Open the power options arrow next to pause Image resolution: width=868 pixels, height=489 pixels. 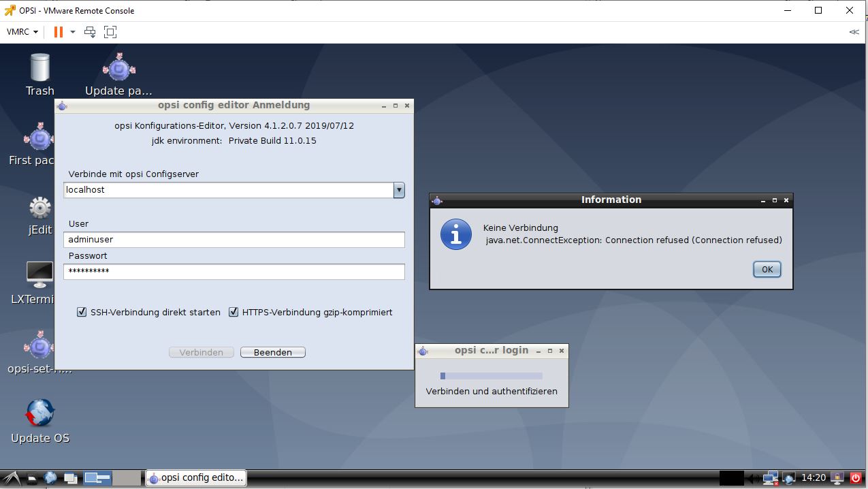click(73, 31)
